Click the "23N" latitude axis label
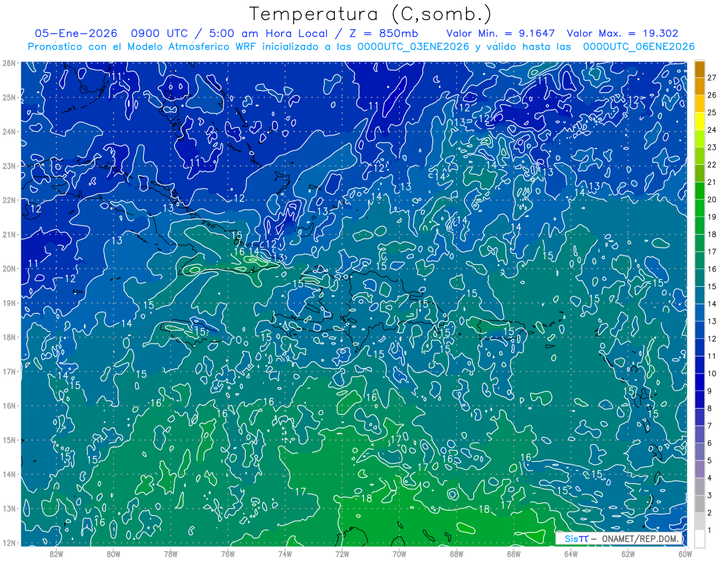The image size is (728, 562). pos(8,166)
